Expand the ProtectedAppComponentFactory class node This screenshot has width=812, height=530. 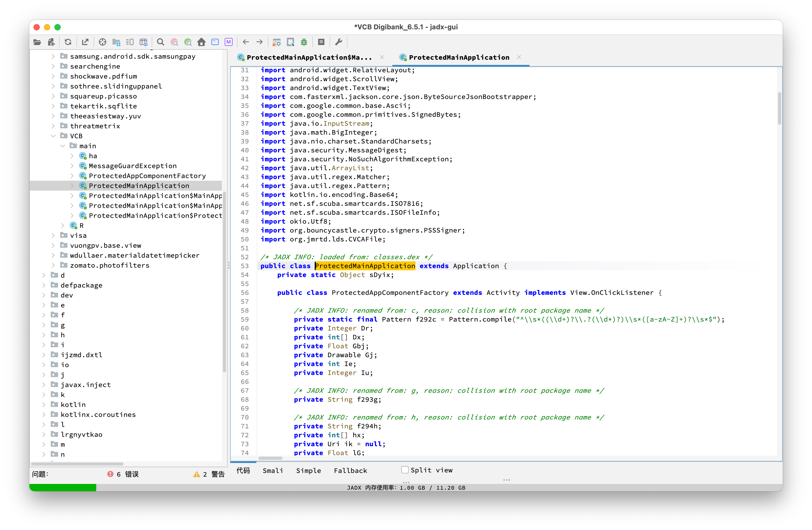point(72,175)
